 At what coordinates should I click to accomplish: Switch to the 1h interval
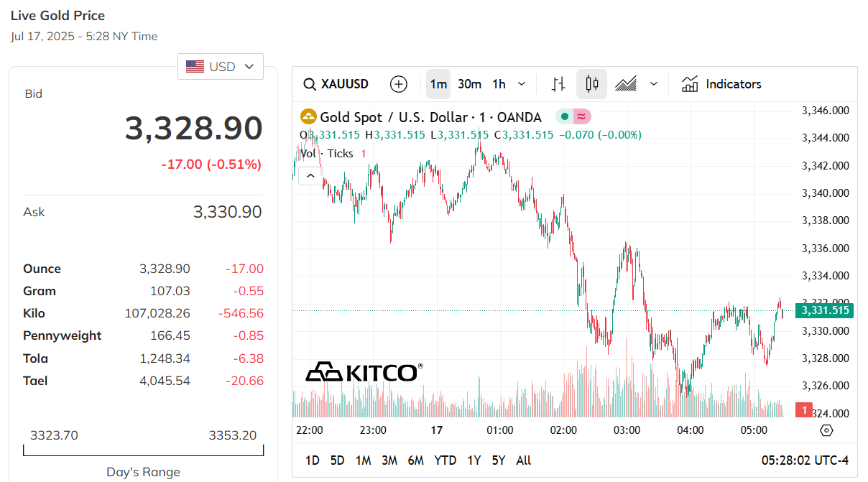point(499,84)
